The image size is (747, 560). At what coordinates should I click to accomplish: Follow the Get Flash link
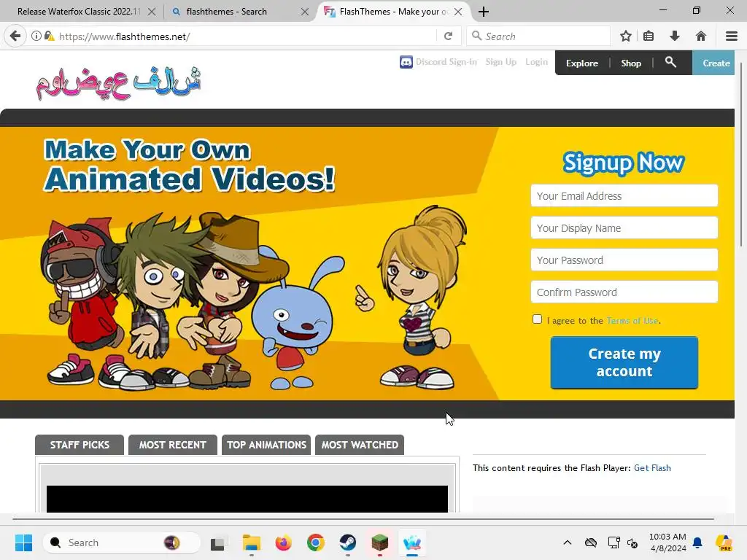(652, 467)
